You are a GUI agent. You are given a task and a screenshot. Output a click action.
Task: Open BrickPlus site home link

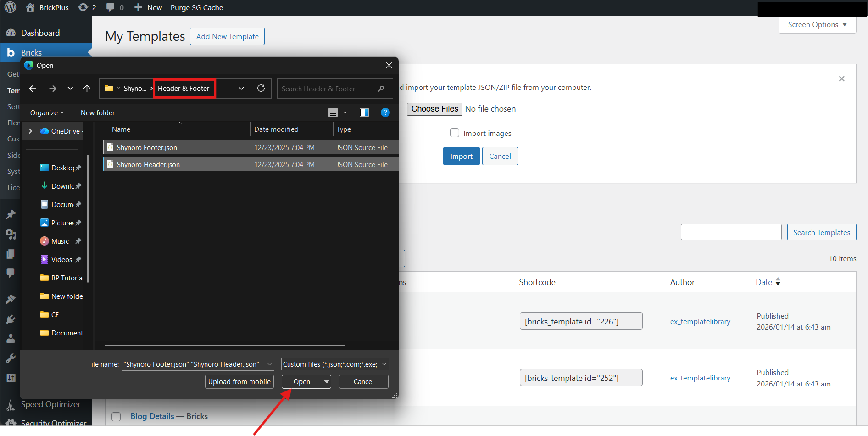pos(47,7)
